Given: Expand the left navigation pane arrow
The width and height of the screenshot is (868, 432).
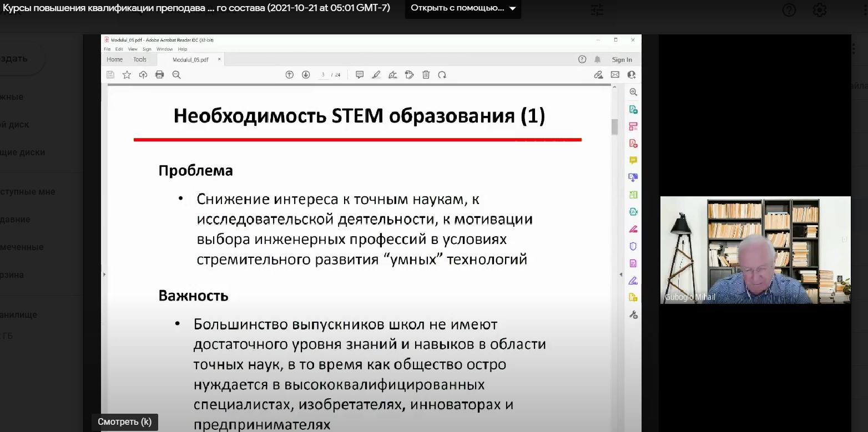Looking at the screenshot, I should pyautogui.click(x=104, y=275).
